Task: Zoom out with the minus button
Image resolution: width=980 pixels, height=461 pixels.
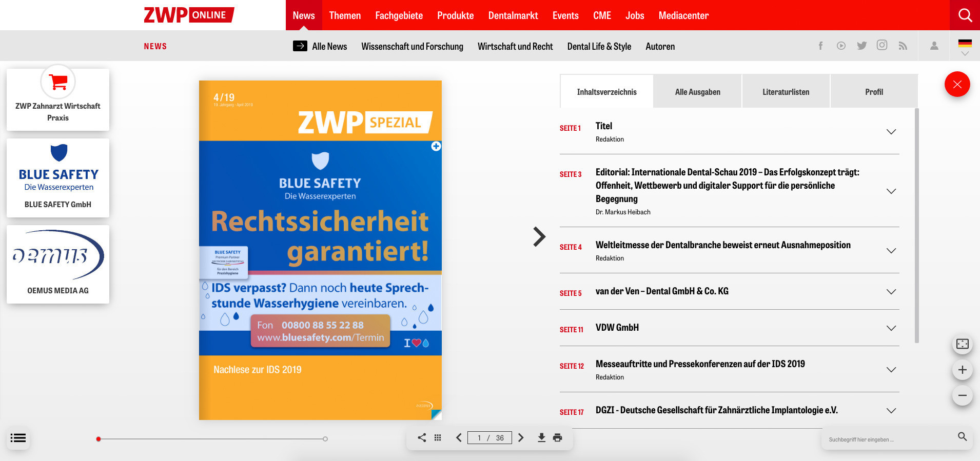Action: coord(963,395)
